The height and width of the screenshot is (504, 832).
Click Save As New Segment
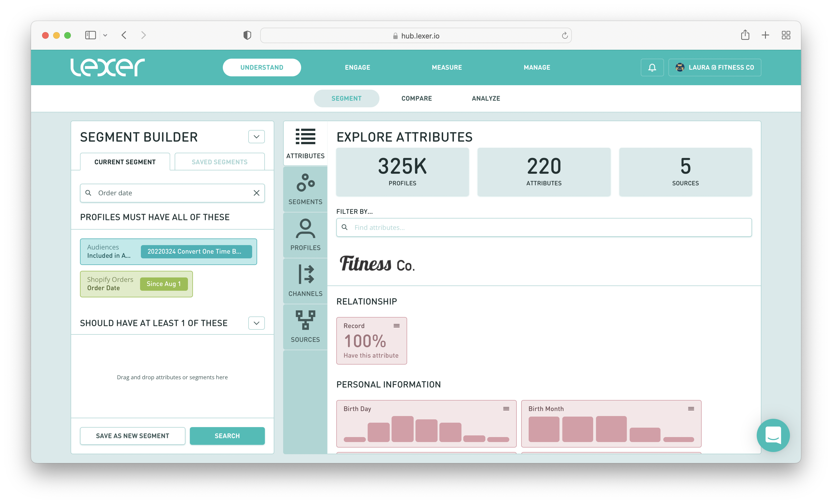pyautogui.click(x=132, y=436)
